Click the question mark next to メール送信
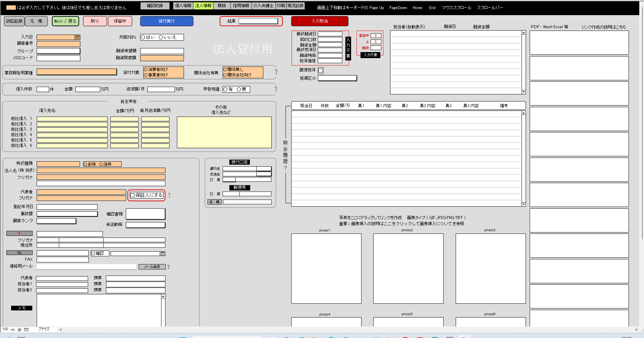The width and height of the screenshot is (644, 338). [168, 267]
